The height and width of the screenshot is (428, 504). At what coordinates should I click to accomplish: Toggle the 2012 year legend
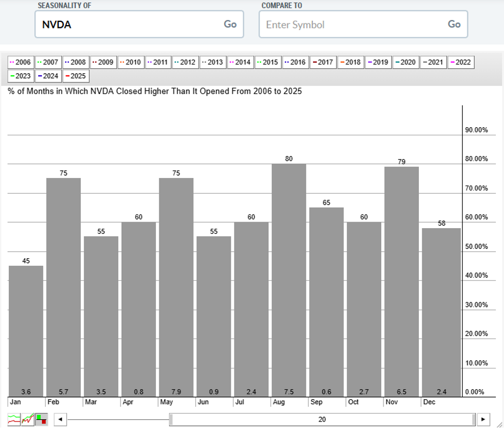point(185,62)
